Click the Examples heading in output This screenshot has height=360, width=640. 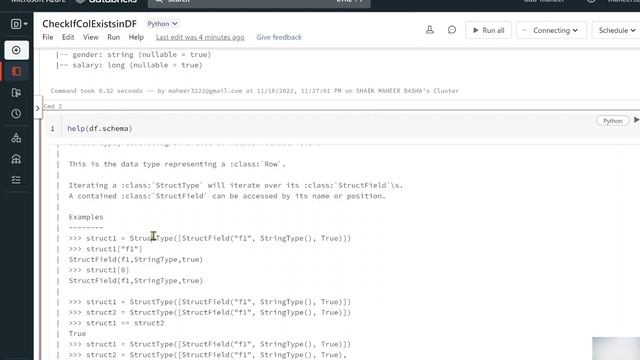(x=86, y=217)
